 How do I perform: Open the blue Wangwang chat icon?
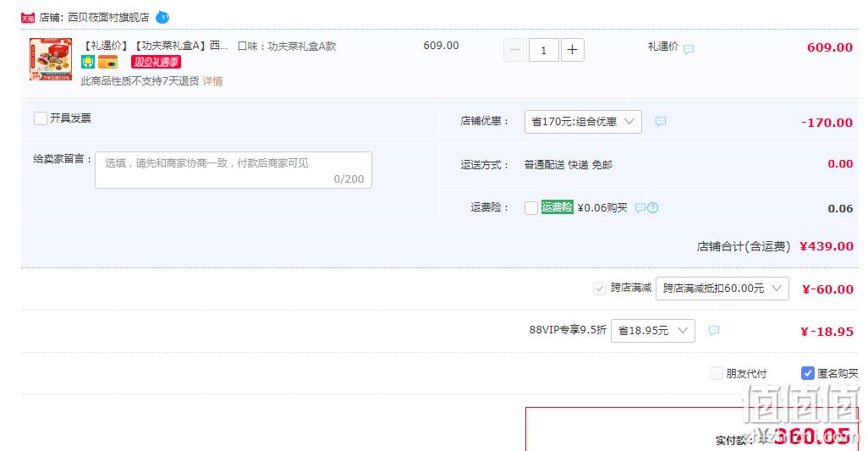(162, 17)
